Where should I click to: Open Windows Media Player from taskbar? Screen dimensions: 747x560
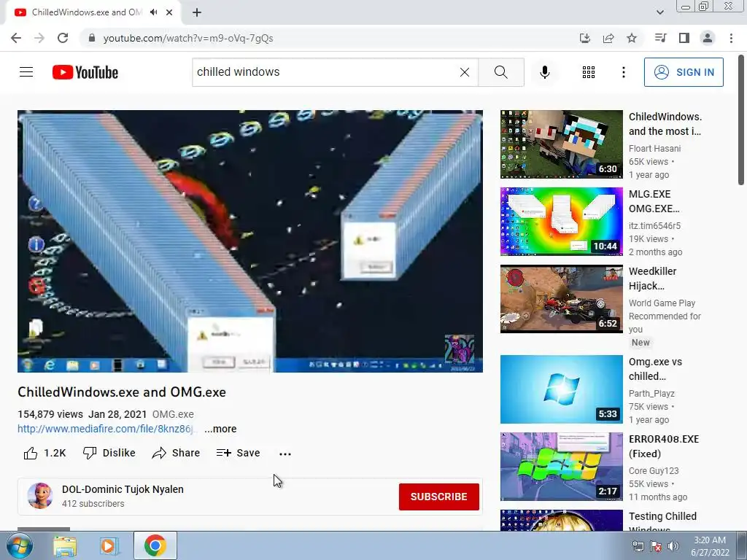109,545
